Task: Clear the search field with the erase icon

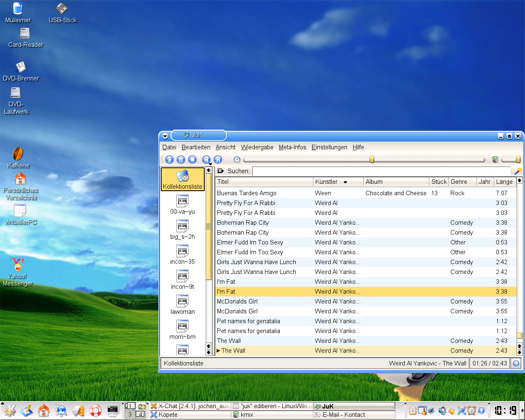Action: pos(221,171)
